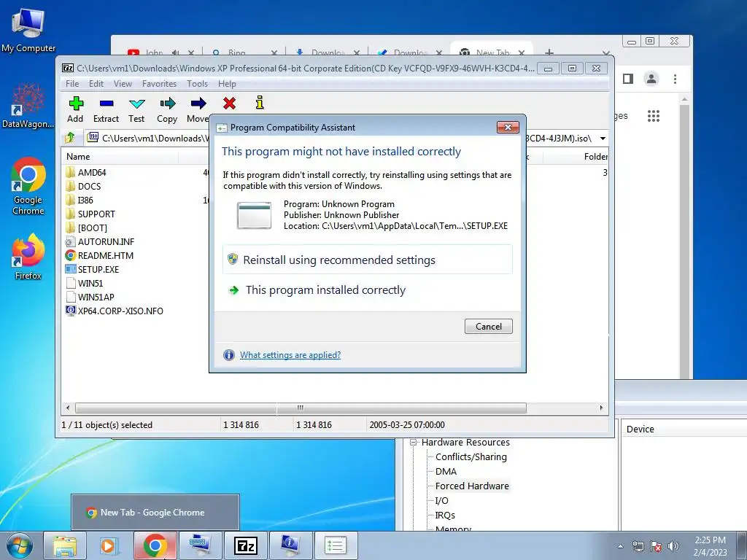Select the SUPPORT folder

pyautogui.click(x=96, y=214)
